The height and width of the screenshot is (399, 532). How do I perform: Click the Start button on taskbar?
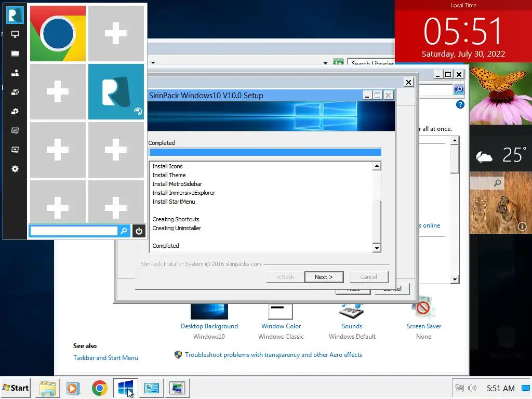coord(16,388)
